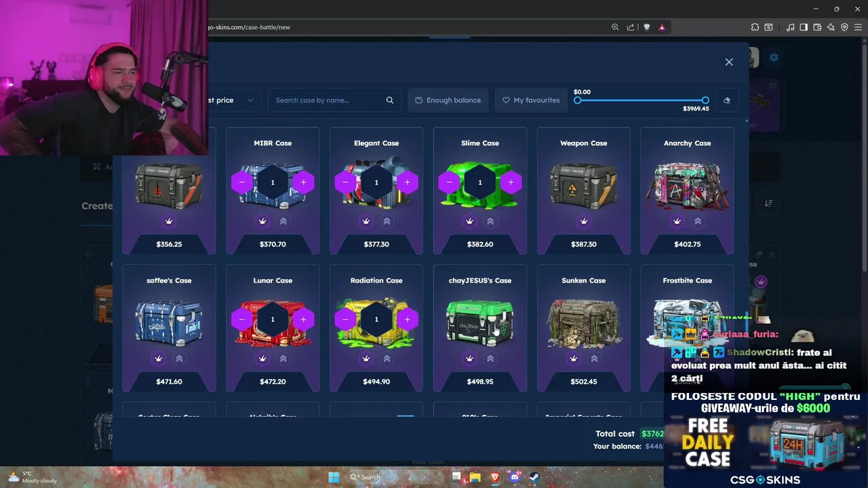Click the double-chevron icon on Anarchy Case
This screenshot has width=868, height=488.
(698, 222)
